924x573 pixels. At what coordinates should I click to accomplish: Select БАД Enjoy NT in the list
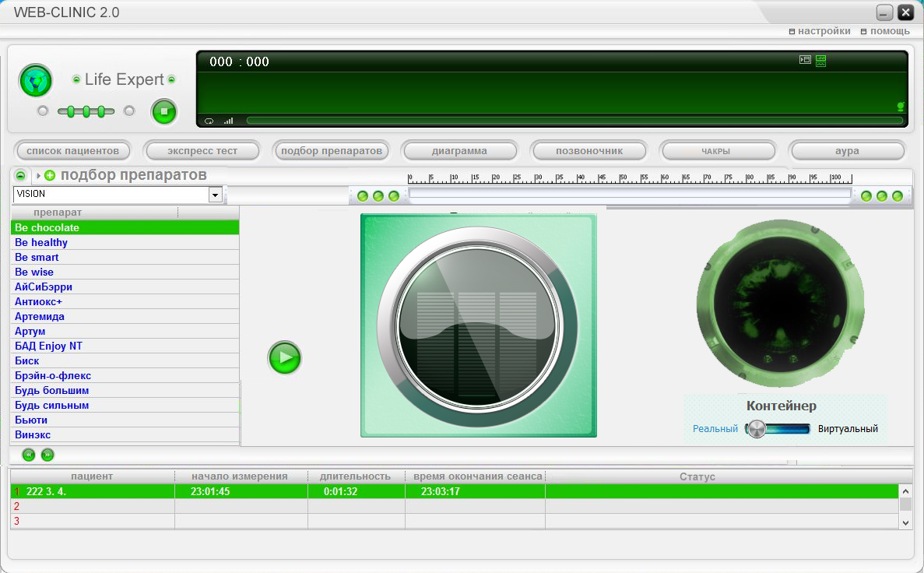pos(125,346)
